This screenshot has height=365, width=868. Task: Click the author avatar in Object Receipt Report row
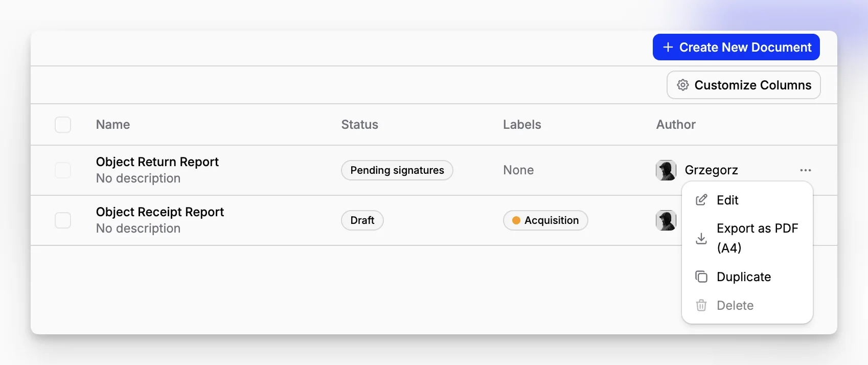666,220
